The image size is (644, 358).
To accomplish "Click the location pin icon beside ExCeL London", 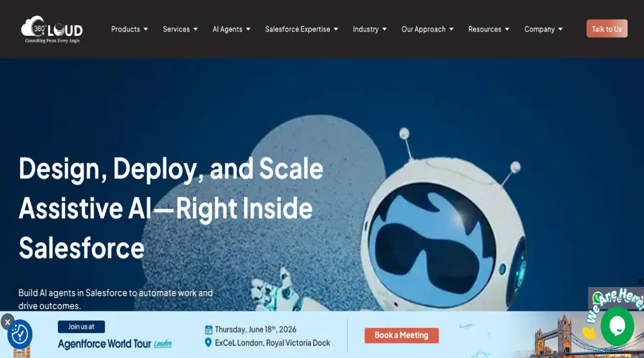I will tap(208, 342).
